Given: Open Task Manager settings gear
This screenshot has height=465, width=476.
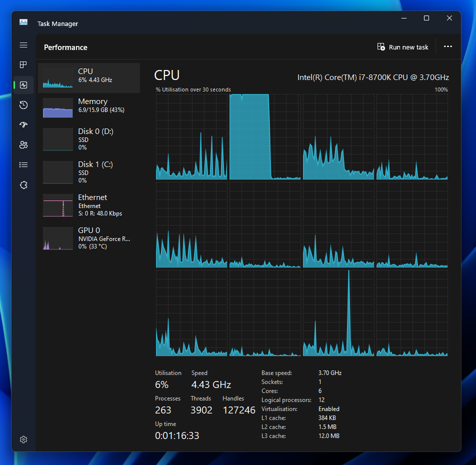Looking at the screenshot, I should (x=23, y=439).
